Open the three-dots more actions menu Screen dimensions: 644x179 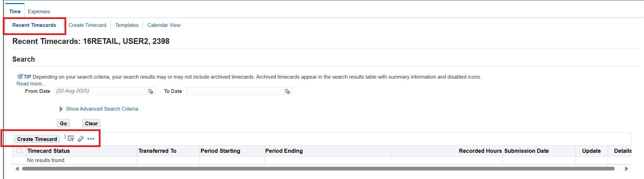pos(91,139)
